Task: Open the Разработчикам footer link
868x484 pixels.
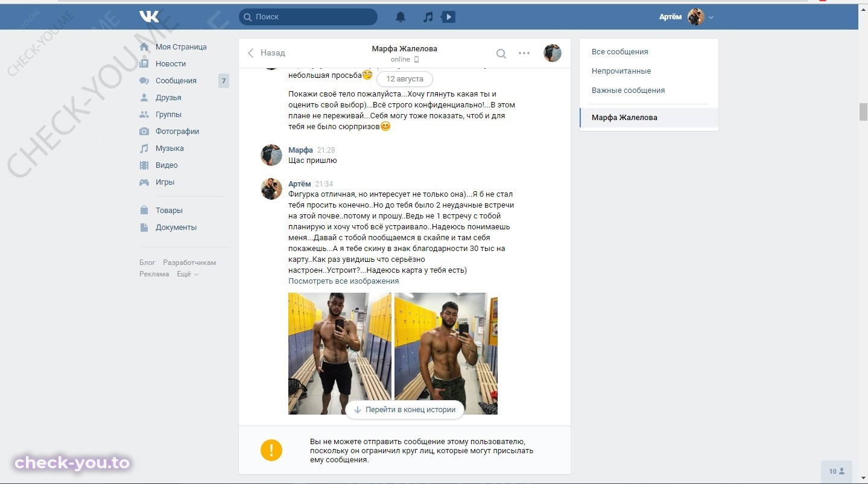Action: (189, 263)
